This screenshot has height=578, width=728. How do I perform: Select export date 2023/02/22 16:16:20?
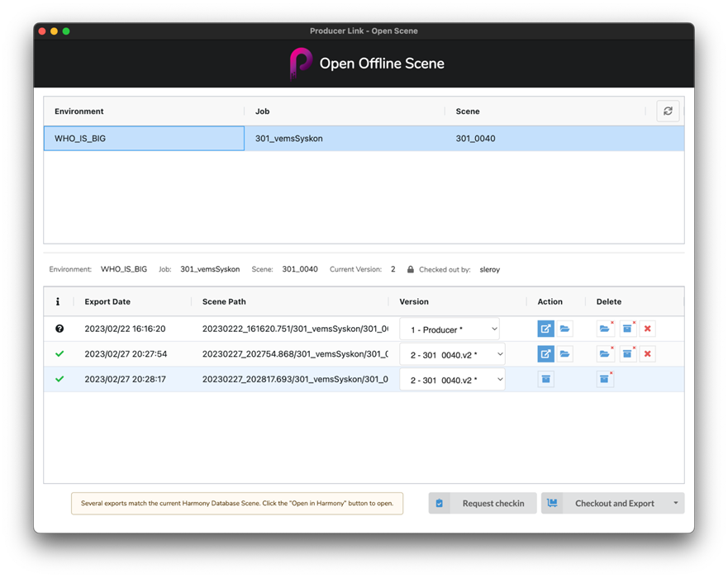[125, 329]
